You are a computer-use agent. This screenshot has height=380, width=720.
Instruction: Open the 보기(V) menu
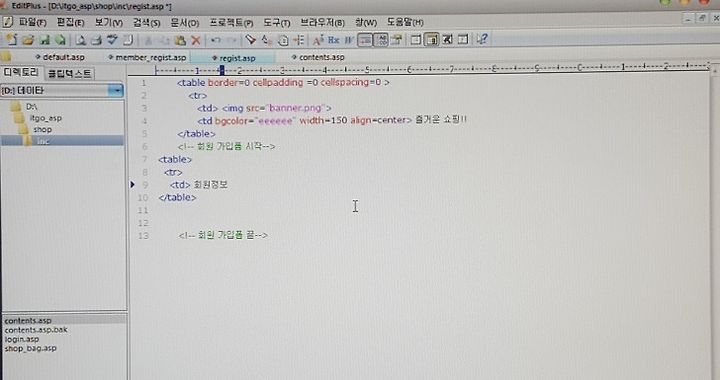tap(108, 22)
